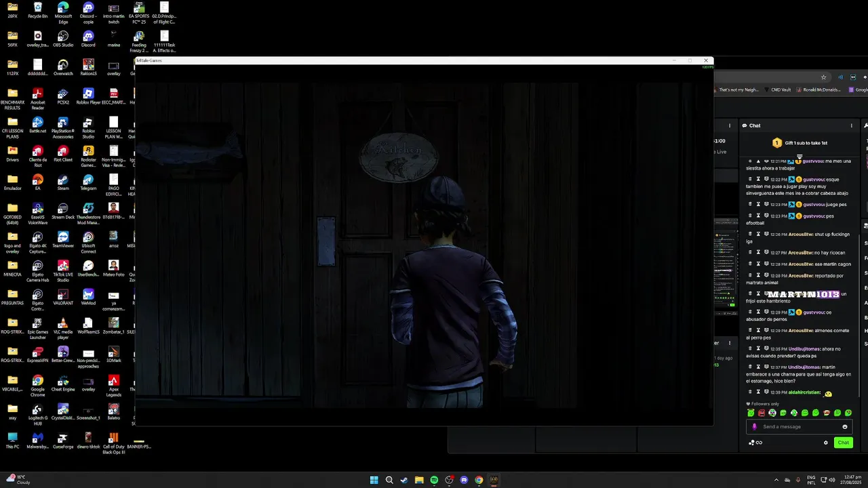
Task: Open Epic Games Launcher desktop shortcut
Action: [x=38, y=328]
